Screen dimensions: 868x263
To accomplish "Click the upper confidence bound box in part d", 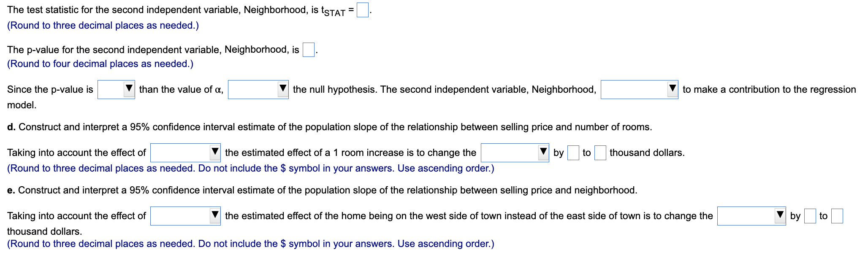I will (x=599, y=153).
